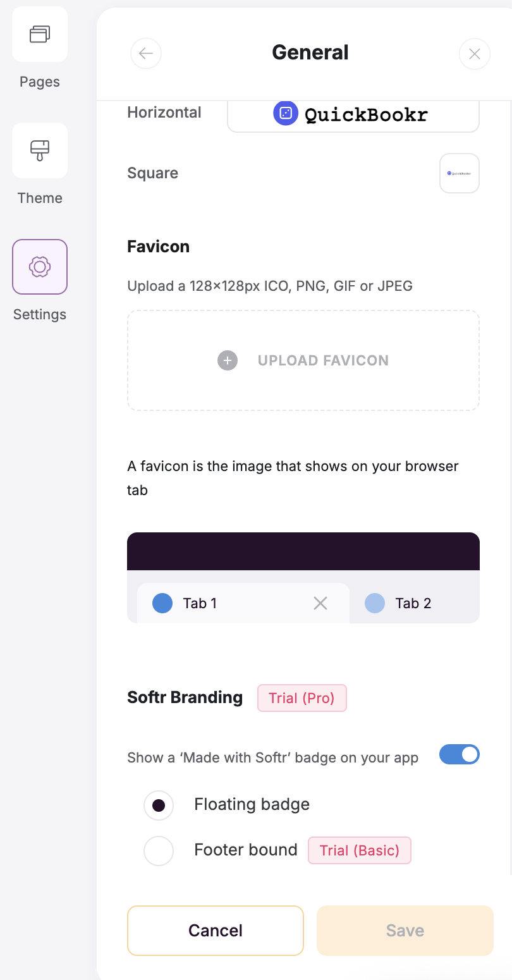Image resolution: width=512 pixels, height=980 pixels.
Task: Click the Horizontal QuickBookr logo field
Action: tap(353, 115)
